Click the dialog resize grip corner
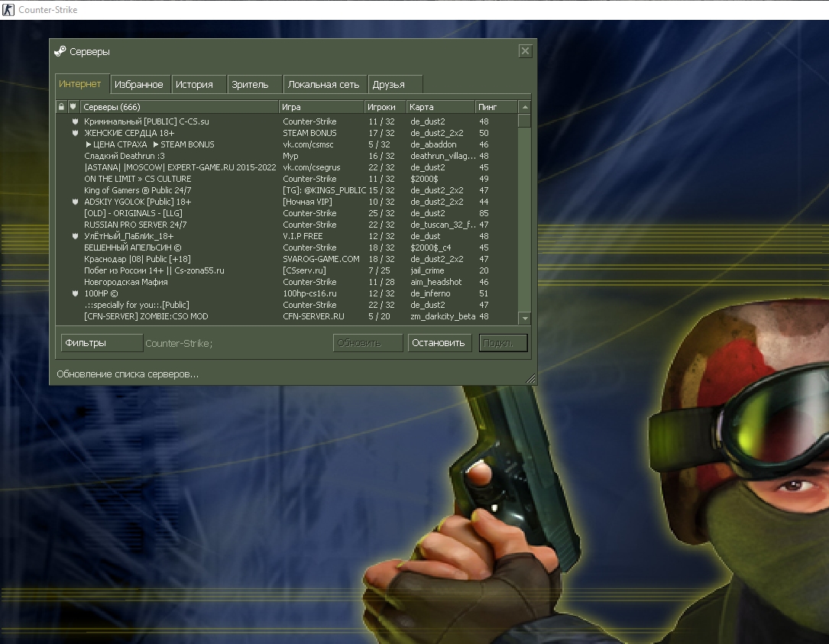 click(531, 379)
